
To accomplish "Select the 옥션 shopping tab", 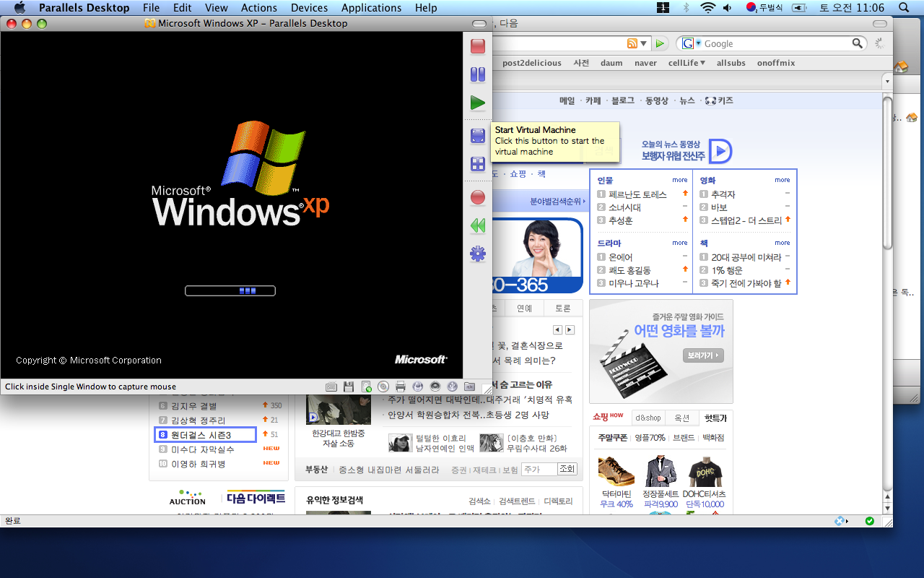I will (681, 418).
